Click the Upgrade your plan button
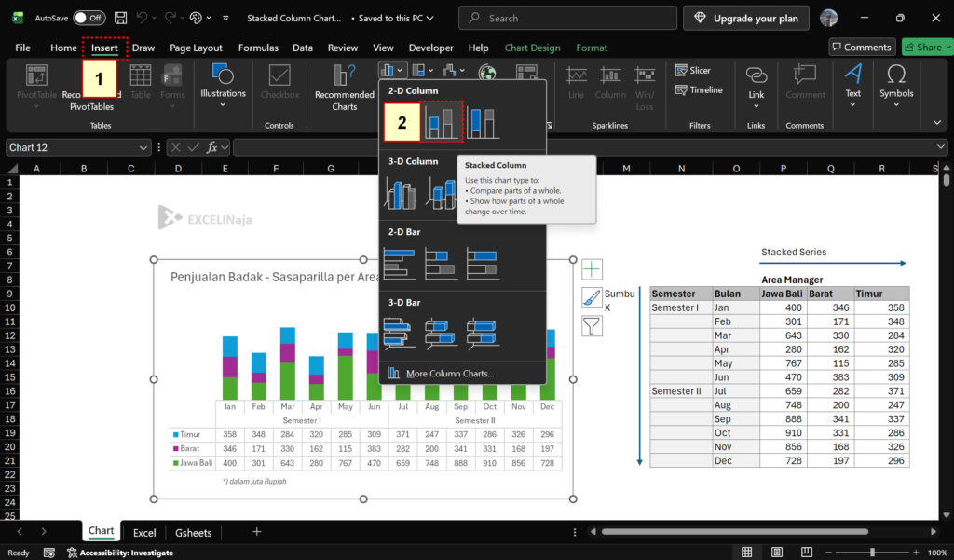Image resolution: width=954 pixels, height=560 pixels. pos(746,19)
